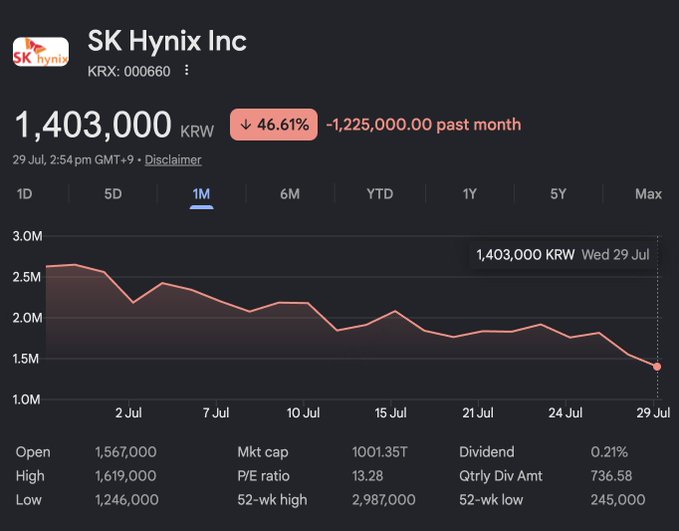Click the 1.0M y-axis label
This screenshot has width=679, height=531.
point(26,399)
